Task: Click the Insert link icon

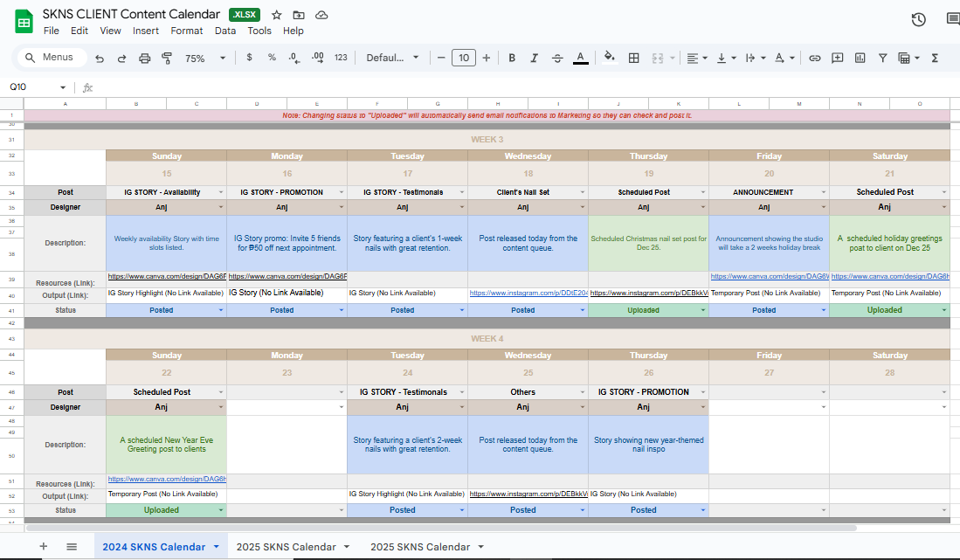Action: 814,58
